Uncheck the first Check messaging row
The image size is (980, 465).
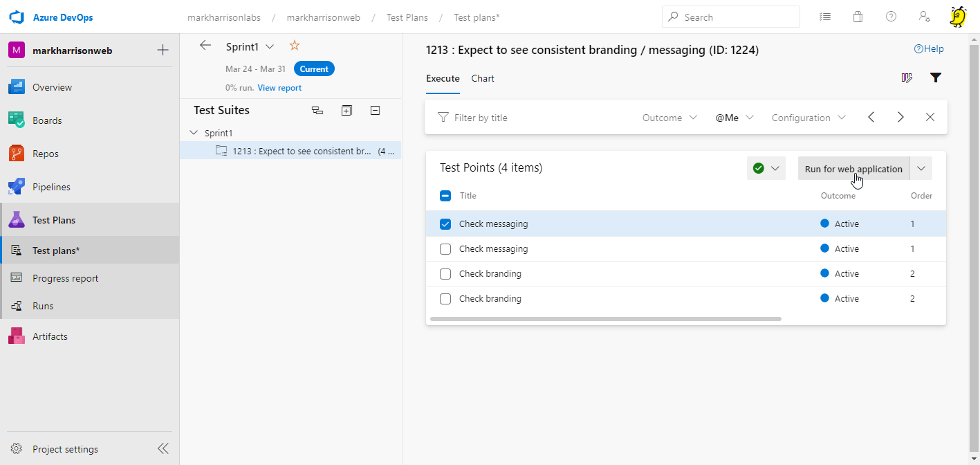click(x=445, y=224)
